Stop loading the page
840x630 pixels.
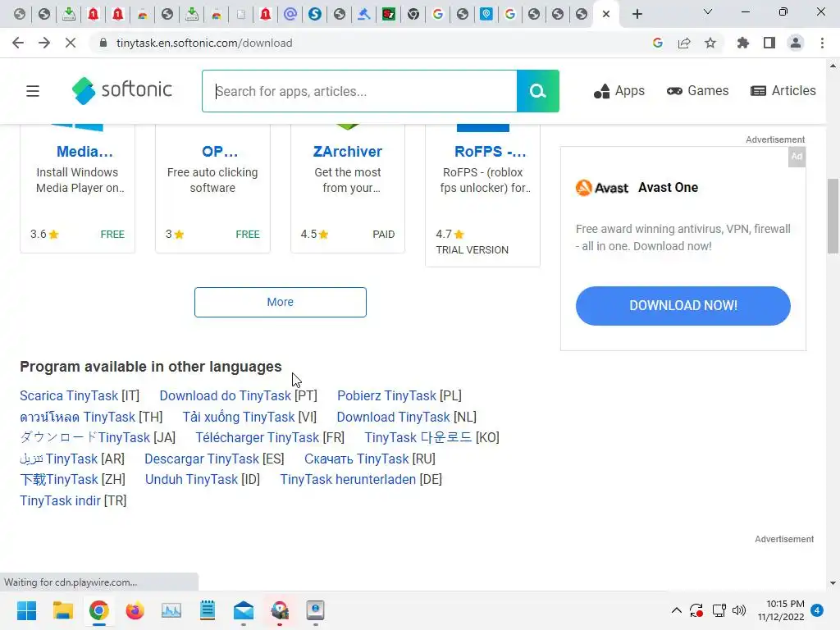pyautogui.click(x=71, y=43)
